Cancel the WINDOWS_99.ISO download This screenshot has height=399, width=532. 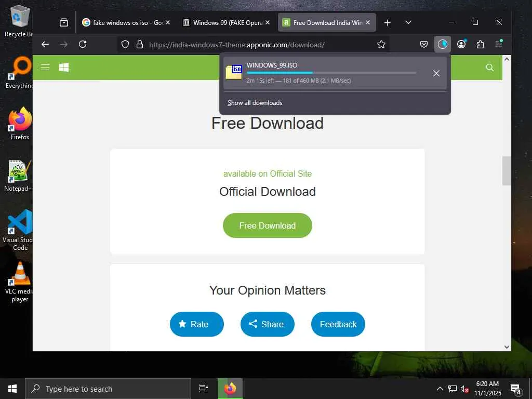(436, 73)
